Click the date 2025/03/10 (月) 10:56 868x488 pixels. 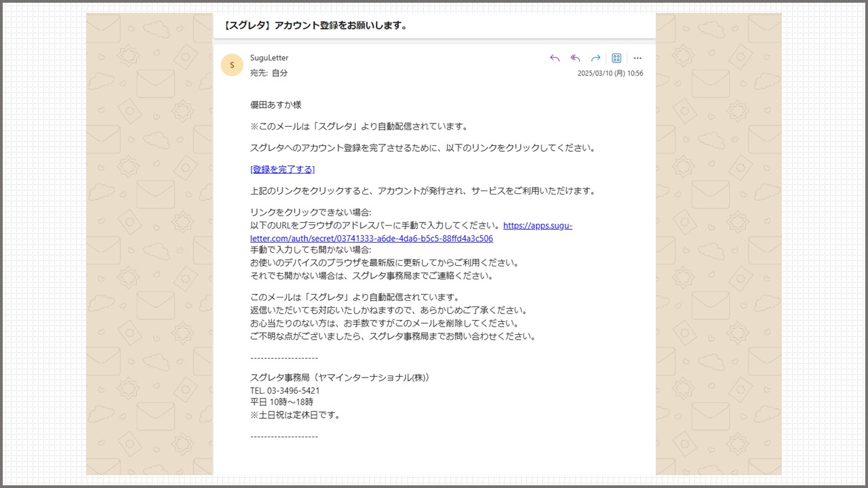(610, 73)
